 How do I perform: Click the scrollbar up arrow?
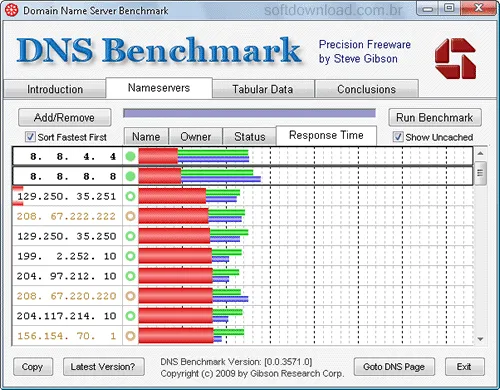click(x=480, y=153)
